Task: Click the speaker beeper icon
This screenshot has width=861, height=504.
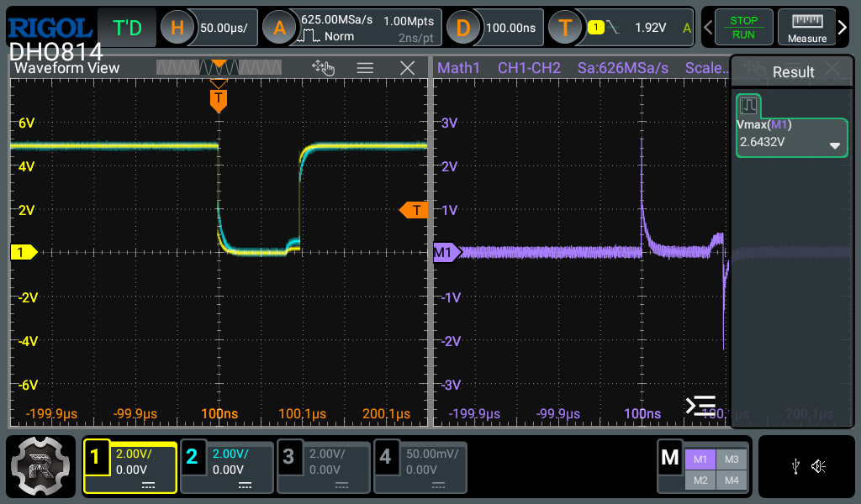Action: (818, 466)
